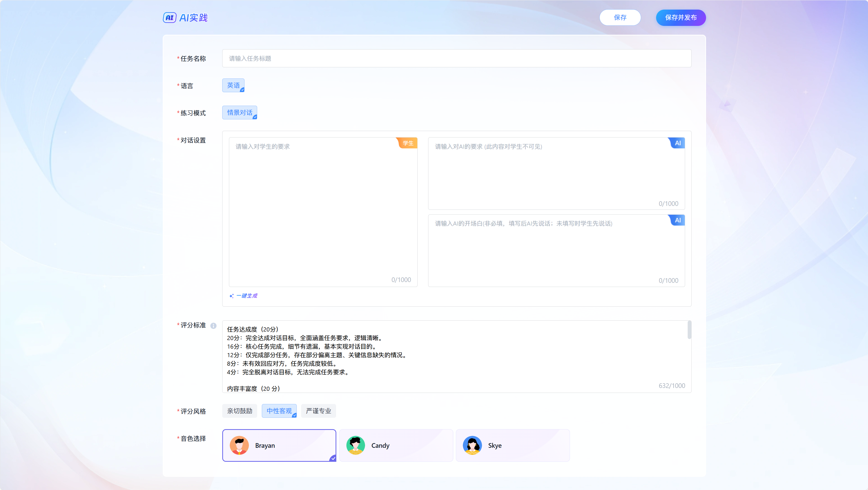Choose the Candy voice card

coord(396,445)
